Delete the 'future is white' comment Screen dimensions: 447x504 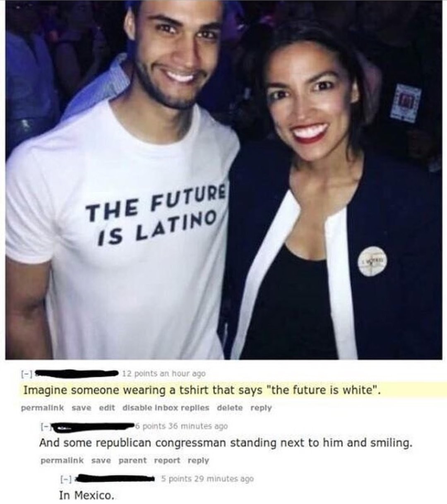[x=230, y=408]
